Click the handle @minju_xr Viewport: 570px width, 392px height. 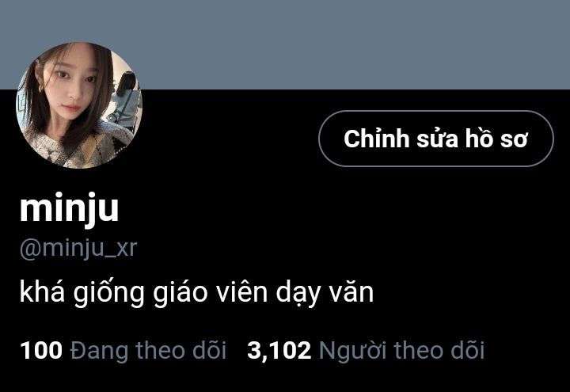(x=78, y=249)
